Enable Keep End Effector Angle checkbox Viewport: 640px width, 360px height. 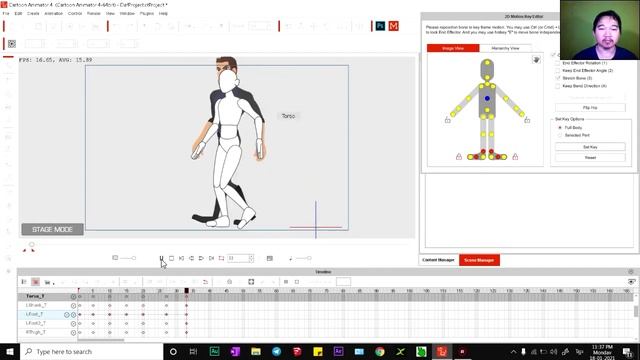[x=558, y=71]
